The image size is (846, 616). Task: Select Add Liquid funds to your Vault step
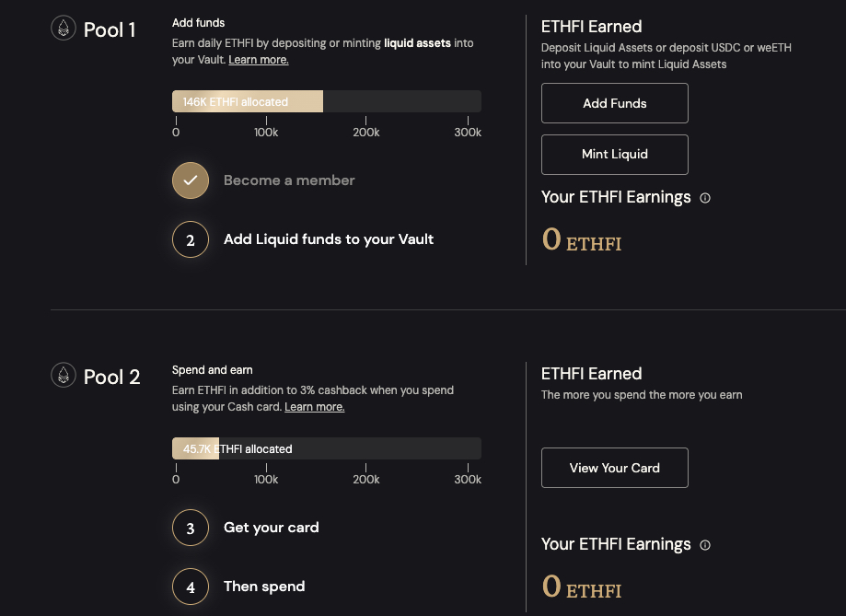pyautogui.click(x=329, y=239)
